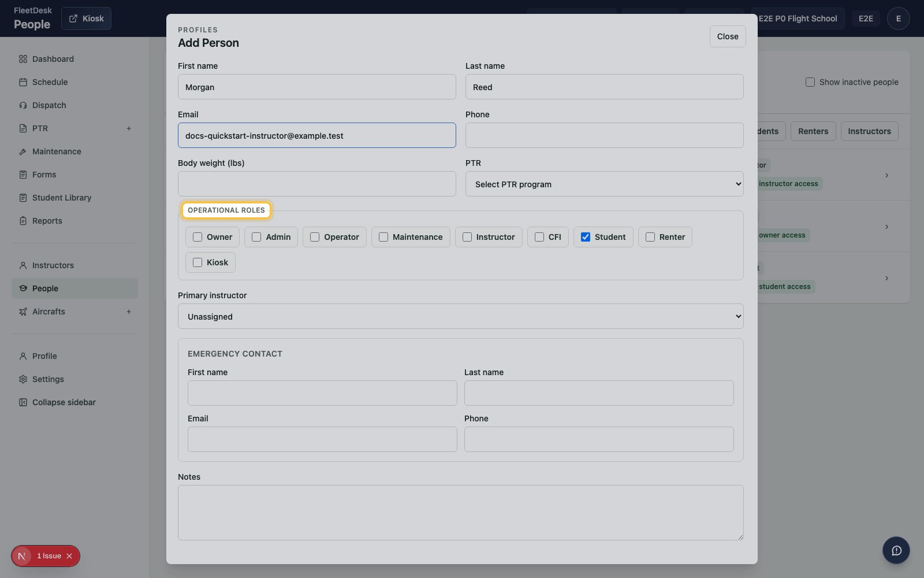This screenshot has width=924, height=578.
Task: Click the Collapse sidebar panel icon
Action: [x=23, y=402]
